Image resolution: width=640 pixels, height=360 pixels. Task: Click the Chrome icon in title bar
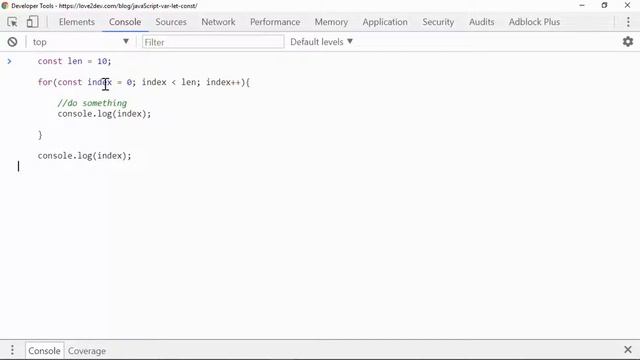tap(5, 6)
